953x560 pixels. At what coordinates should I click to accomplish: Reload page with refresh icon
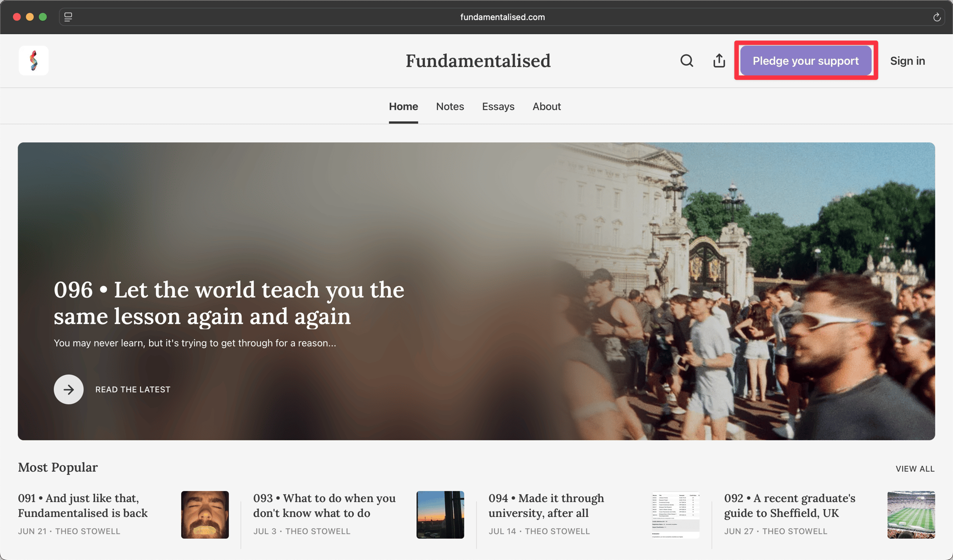tap(936, 17)
